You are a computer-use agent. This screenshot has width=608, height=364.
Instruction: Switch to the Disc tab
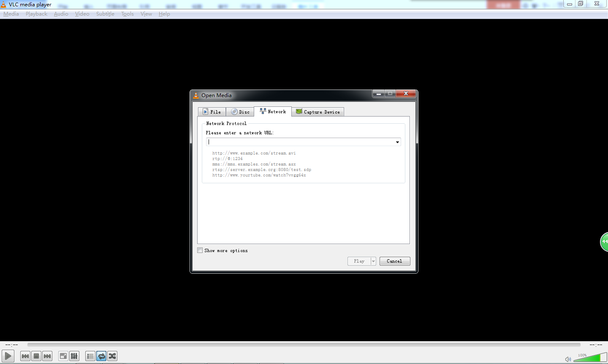click(240, 112)
